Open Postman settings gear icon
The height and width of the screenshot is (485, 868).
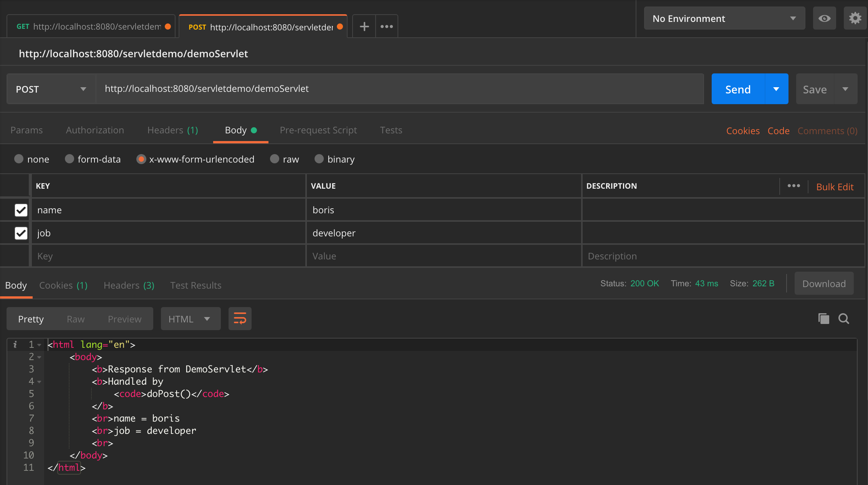pos(855,18)
